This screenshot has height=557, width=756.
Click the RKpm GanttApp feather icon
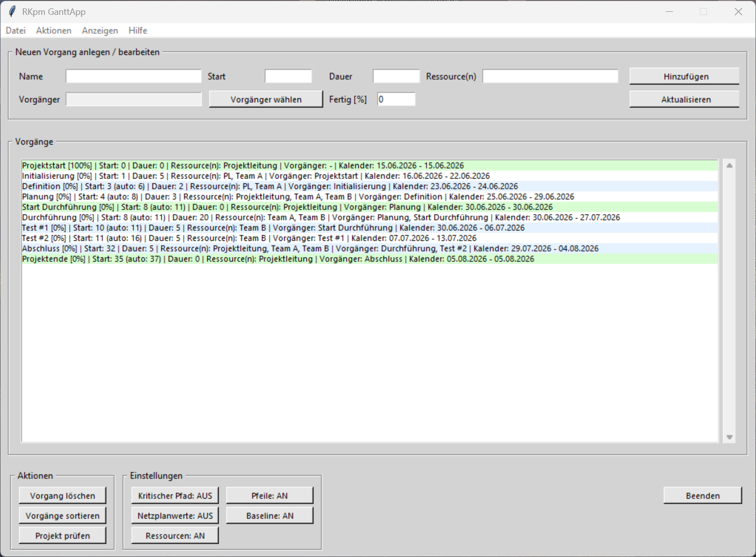12,11
